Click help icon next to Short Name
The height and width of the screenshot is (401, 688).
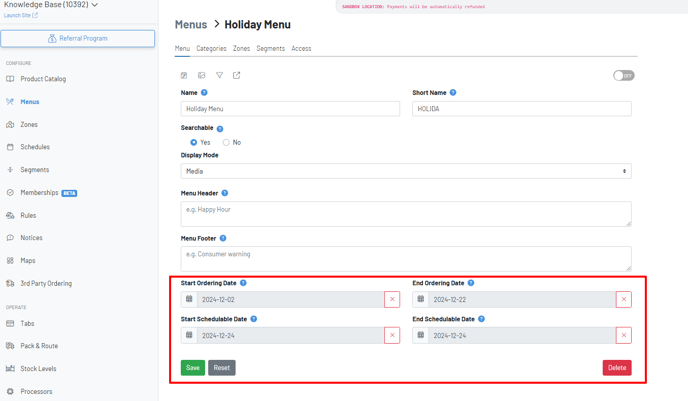[453, 93]
